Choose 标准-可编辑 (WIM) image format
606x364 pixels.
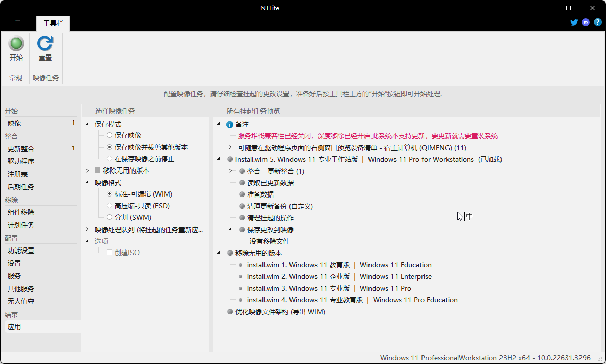tap(110, 194)
